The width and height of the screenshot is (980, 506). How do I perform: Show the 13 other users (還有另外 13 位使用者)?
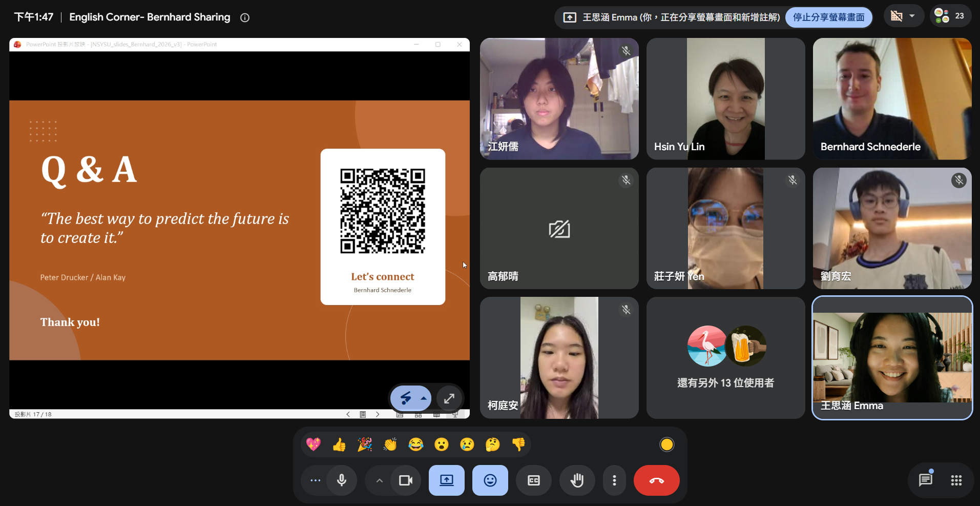(726, 358)
